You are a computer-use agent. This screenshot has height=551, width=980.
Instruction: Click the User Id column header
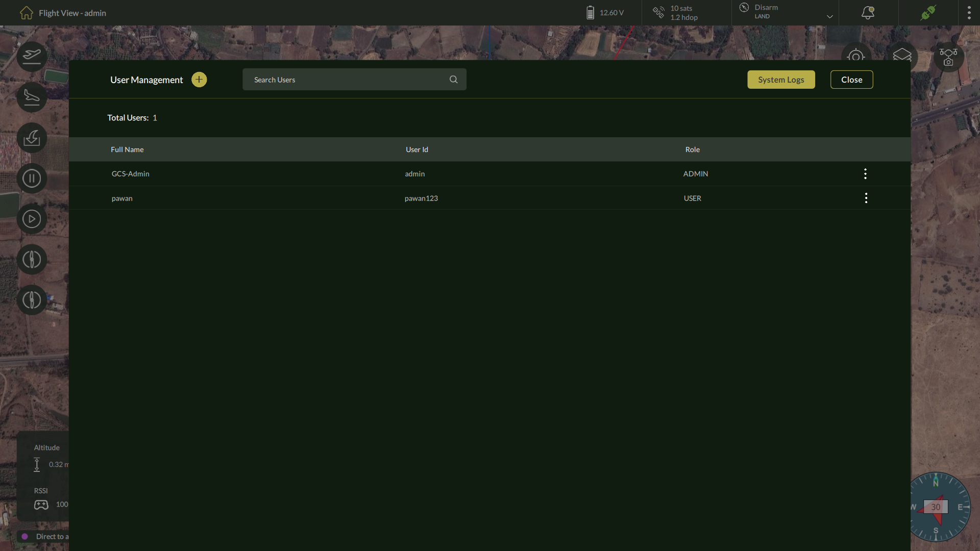tap(417, 149)
